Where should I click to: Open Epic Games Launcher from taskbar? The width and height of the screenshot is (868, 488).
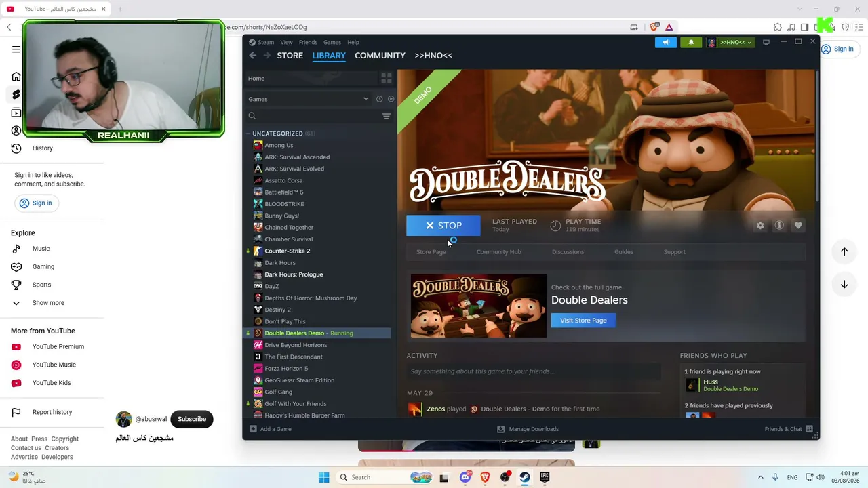click(x=545, y=477)
